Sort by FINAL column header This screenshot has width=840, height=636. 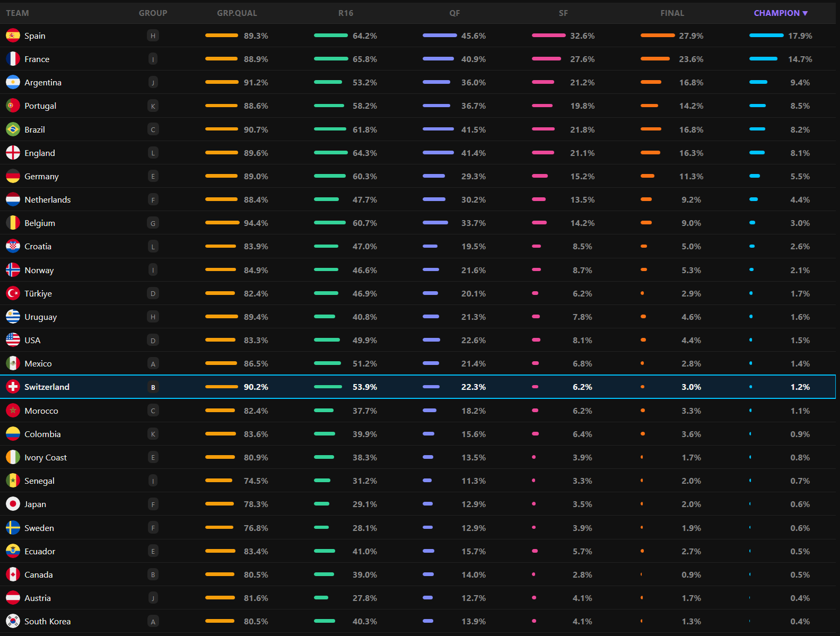[672, 13]
